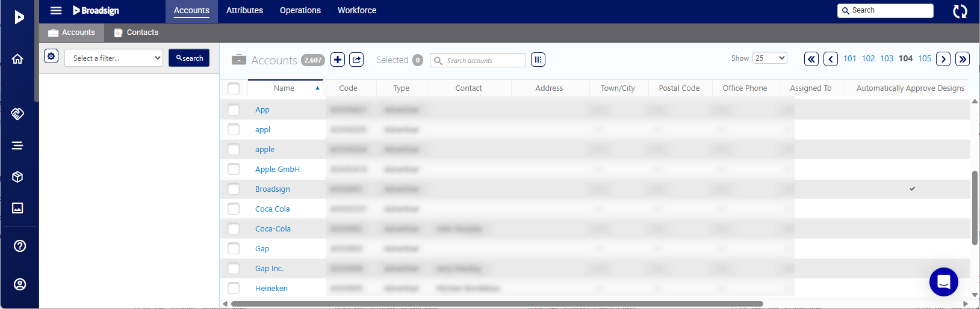Open user profile icon in sidebar

tap(20, 284)
